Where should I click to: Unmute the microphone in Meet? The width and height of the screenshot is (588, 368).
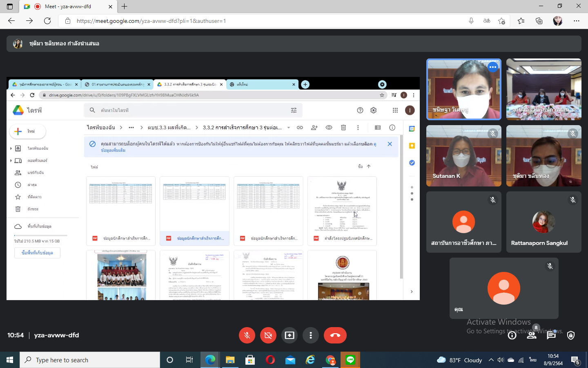tap(247, 335)
